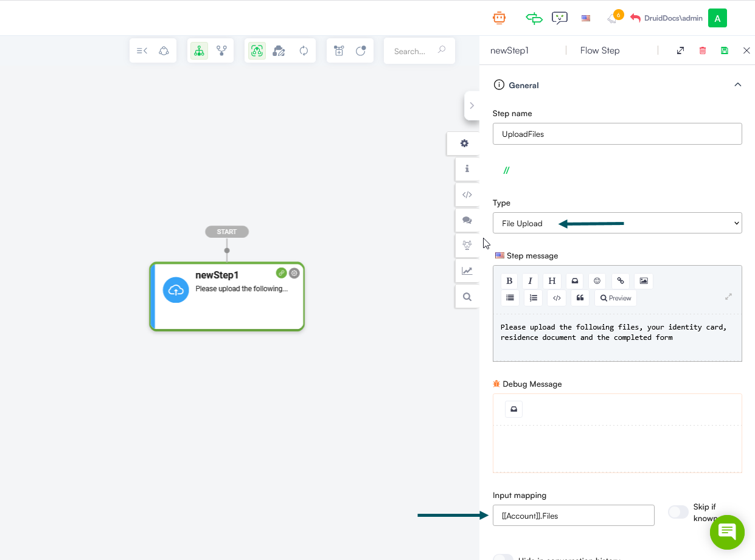Switch to the code side tab
The image size is (755, 560).
pyautogui.click(x=467, y=195)
